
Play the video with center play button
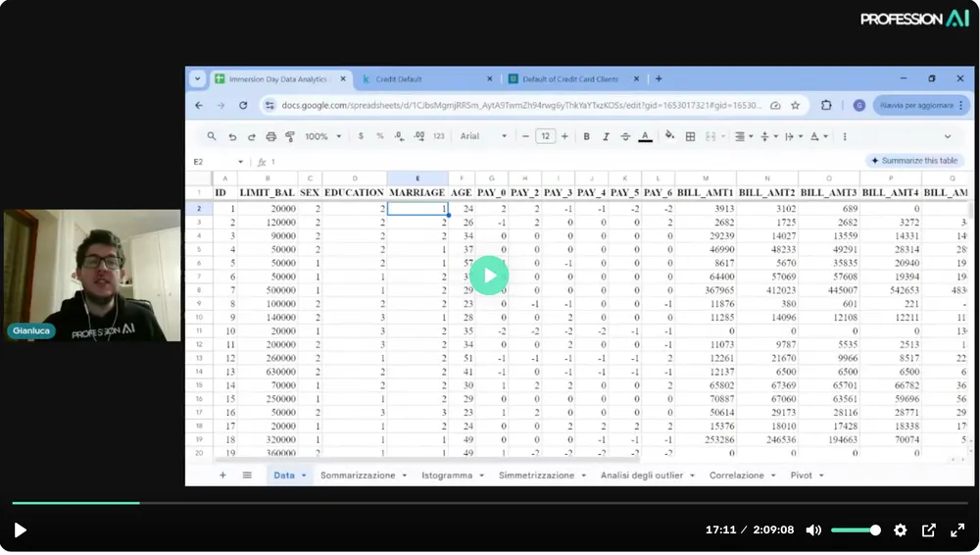(489, 276)
